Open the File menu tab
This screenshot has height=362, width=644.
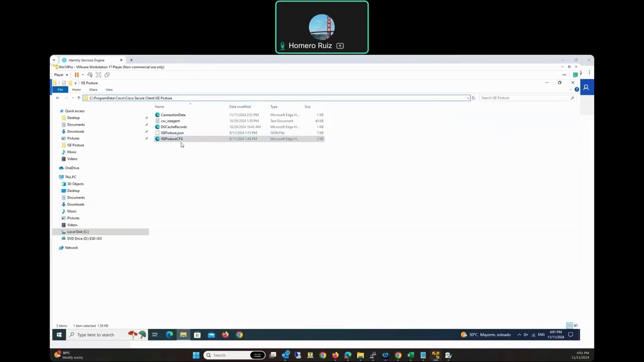pos(60,89)
